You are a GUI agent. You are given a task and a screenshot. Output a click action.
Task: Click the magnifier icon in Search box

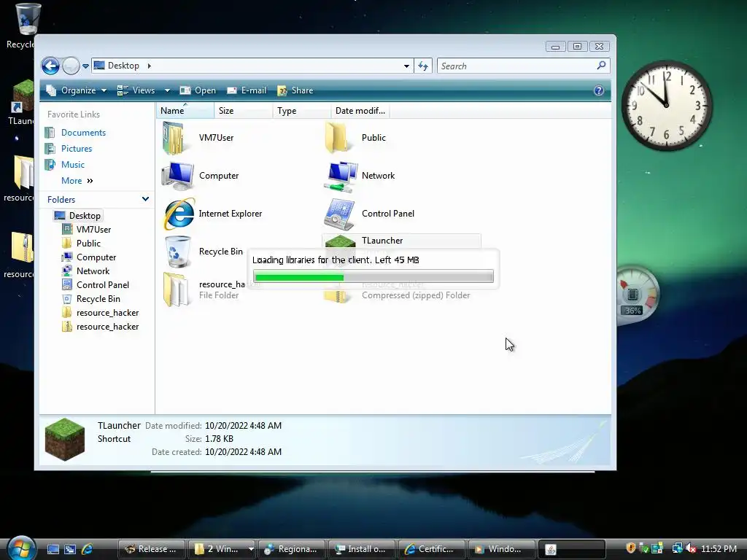tap(601, 65)
